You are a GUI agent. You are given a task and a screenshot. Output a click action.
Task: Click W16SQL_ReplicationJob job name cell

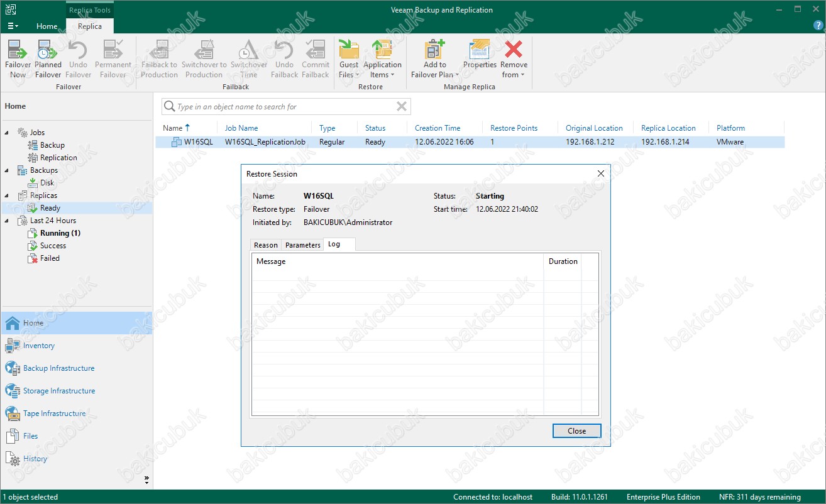(265, 142)
